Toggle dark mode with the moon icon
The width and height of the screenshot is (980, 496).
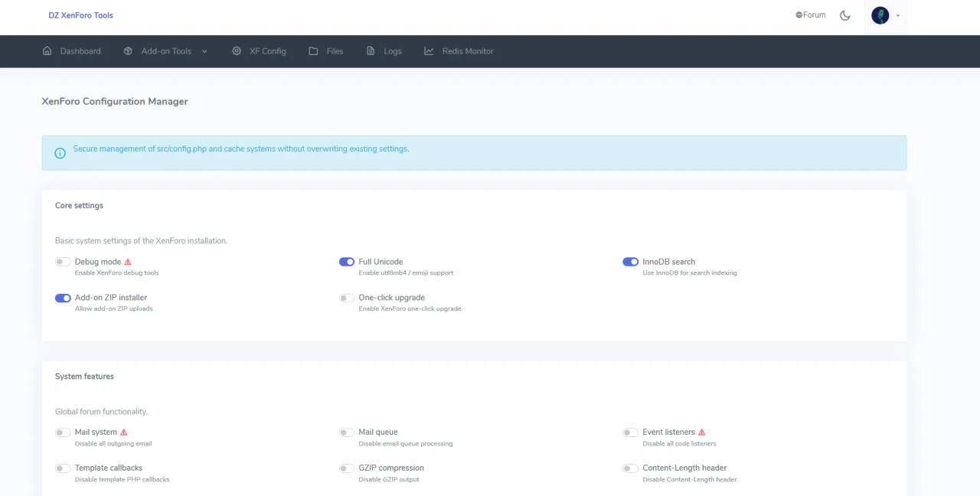point(845,15)
